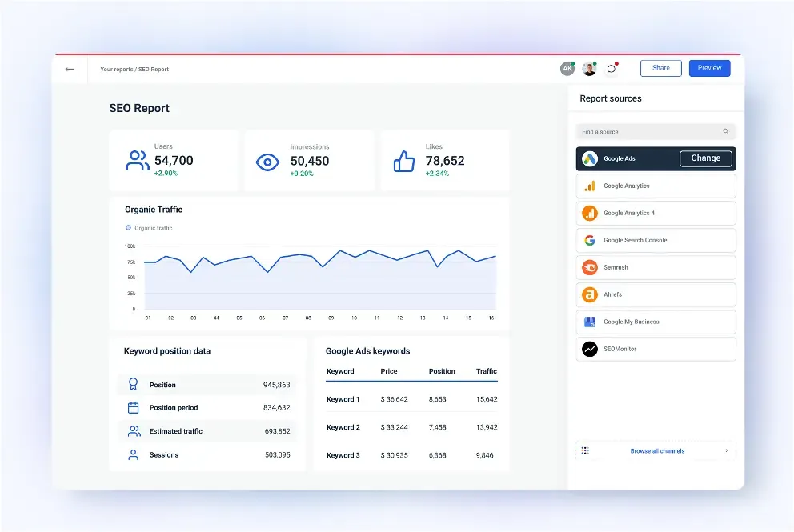This screenshot has width=794, height=532.
Task: Click the Likes value 78,652
Action: [x=445, y=161]
